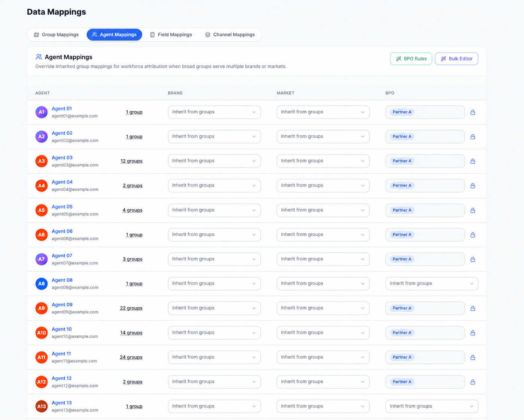Select the Agent Mappings tab
524x420 pixels.
coord(115,35)
